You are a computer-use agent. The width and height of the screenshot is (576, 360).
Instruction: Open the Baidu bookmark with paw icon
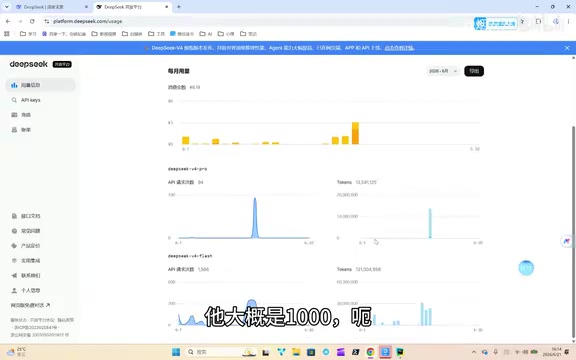[64, 34]
